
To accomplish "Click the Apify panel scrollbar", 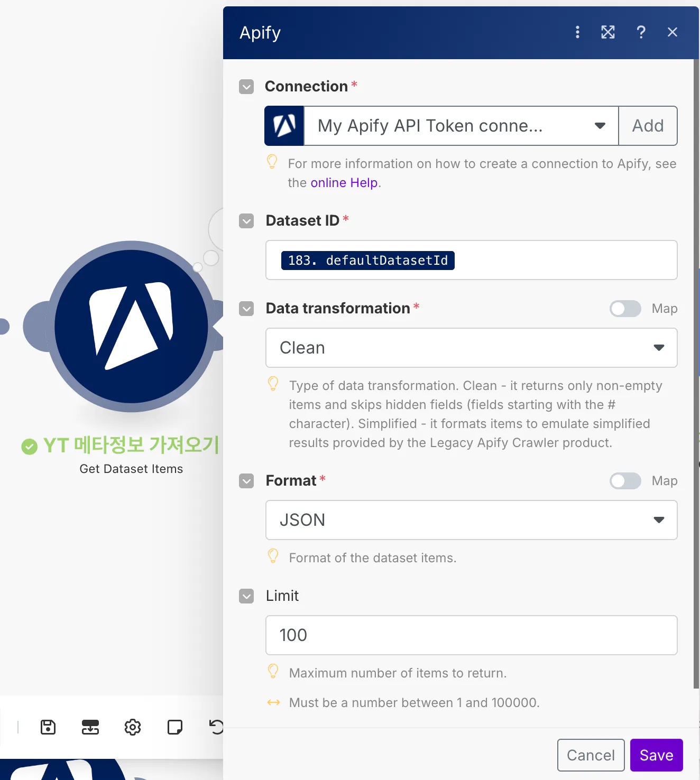I will pos(696,373).
